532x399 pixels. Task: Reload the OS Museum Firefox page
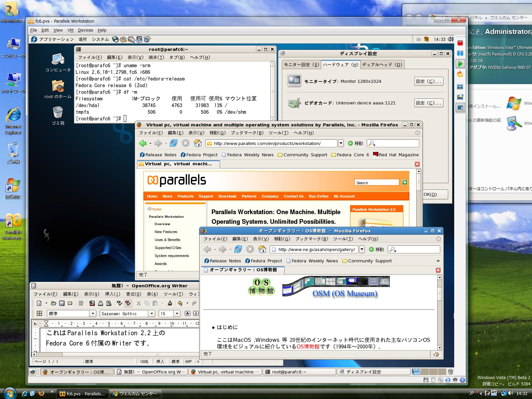click(x=238, y=249)
